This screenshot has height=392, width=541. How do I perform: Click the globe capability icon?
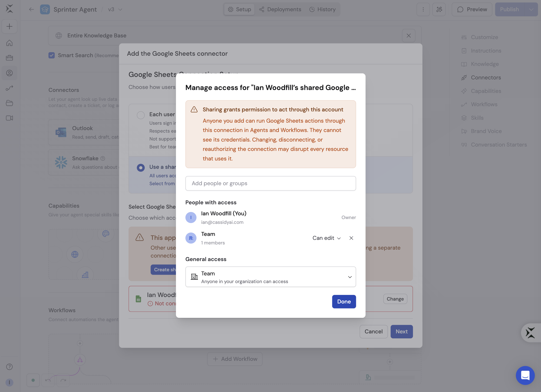pos(75,254)
